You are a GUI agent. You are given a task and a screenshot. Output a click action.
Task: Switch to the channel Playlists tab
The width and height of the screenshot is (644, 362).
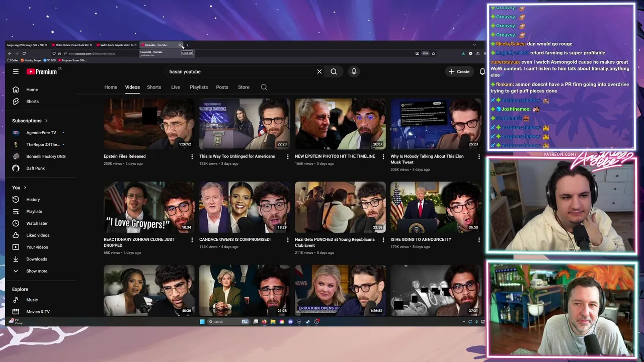199,87
